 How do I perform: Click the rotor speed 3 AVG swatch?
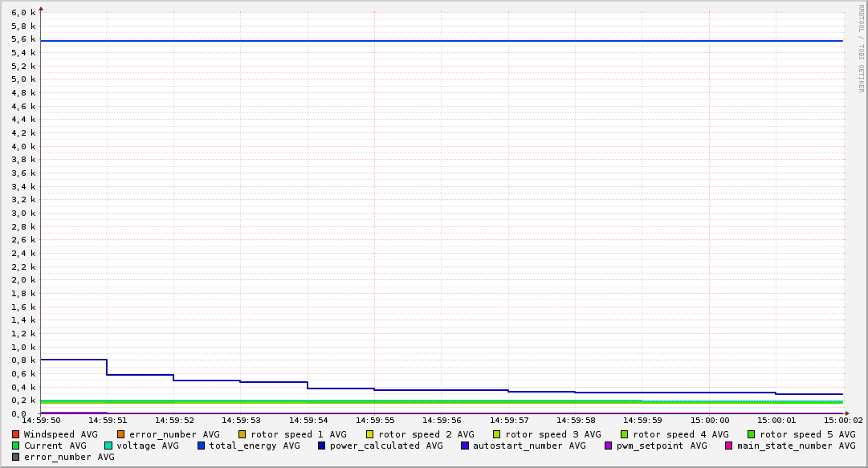pyautogui.click(x=497, y=434)
